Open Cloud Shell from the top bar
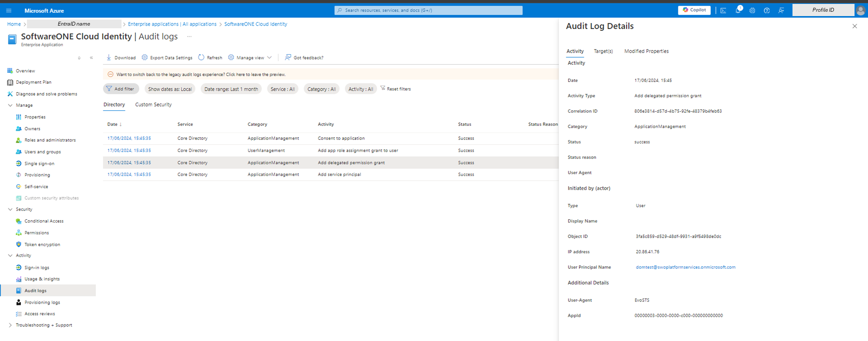 tap(723, 10)
